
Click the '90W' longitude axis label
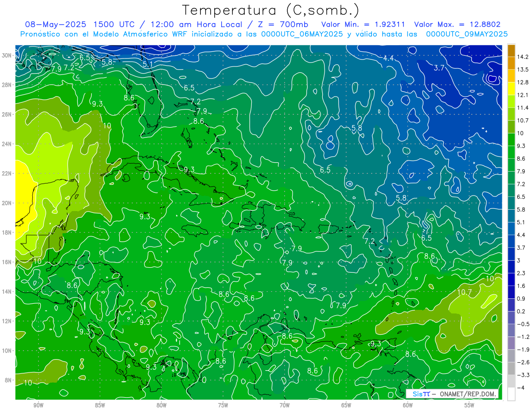38,405
